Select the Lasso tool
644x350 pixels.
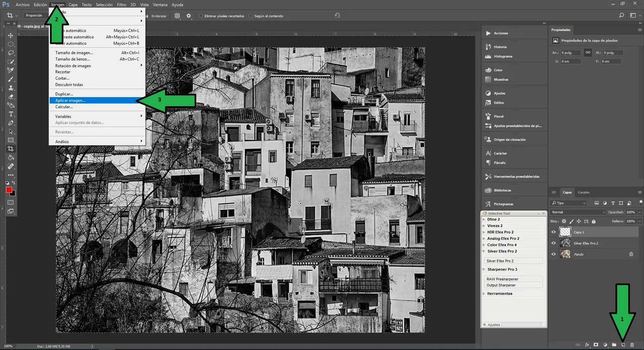pos(11,53)
